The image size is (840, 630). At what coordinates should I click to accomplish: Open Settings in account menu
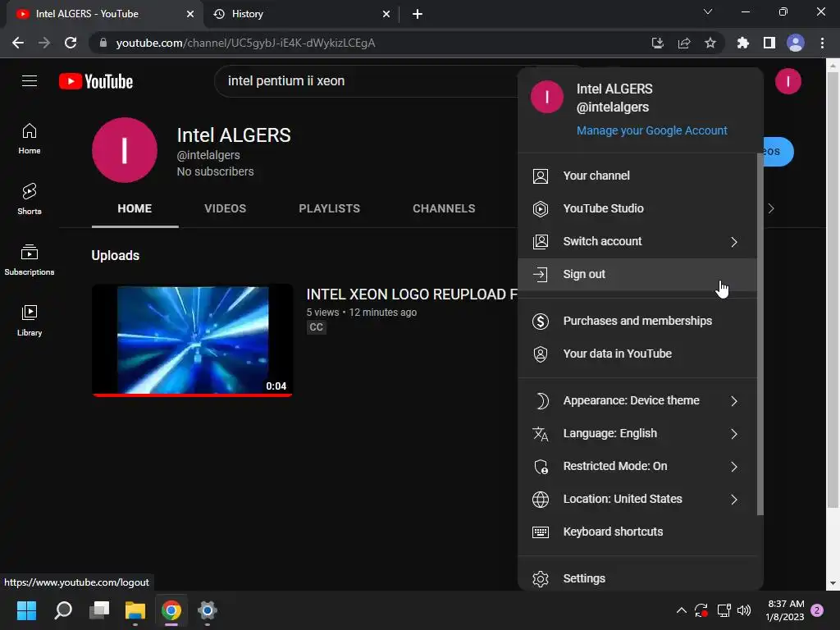click(637, 578)
